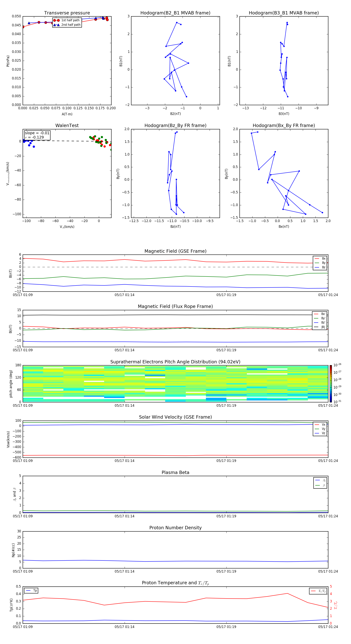Viewport: 351px width, 644px height.
Task: Click the 'Hodogram(Bx_By FR frame)' title
Action: [x=284, y=125]
